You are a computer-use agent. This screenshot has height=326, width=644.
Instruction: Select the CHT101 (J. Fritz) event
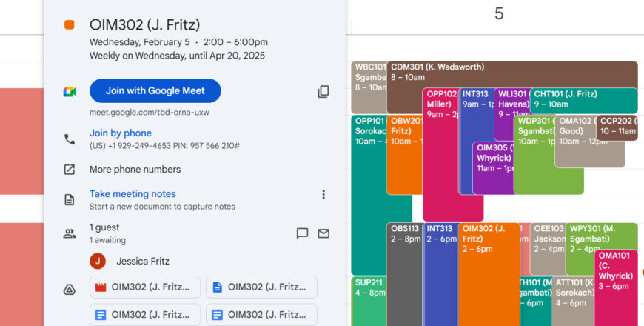click(583, 99)
